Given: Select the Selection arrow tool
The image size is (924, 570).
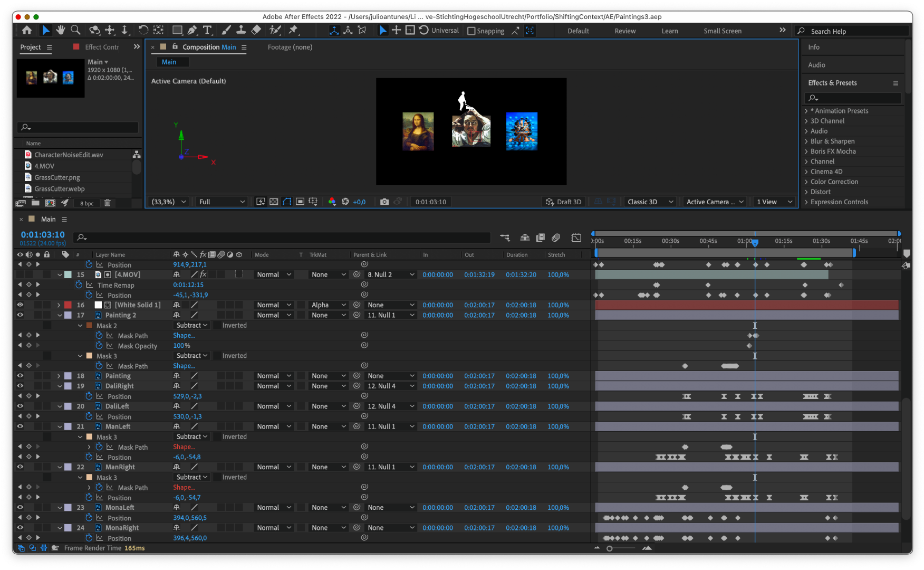Looking at the screenshot, I should click(46, 31).
